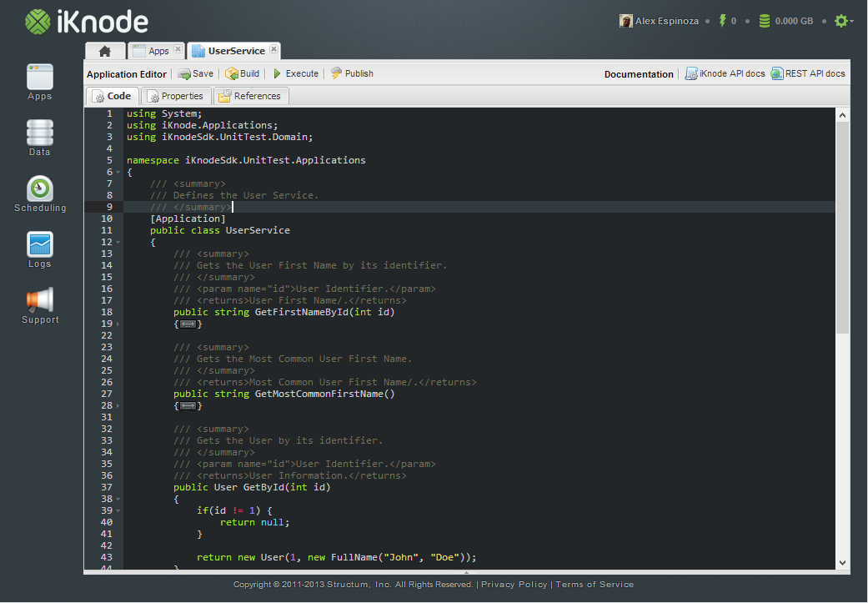Click 'using System;' on line 1
Image resolution: width=868 pixels, height=603 pixels.
(x=164, y=113)
